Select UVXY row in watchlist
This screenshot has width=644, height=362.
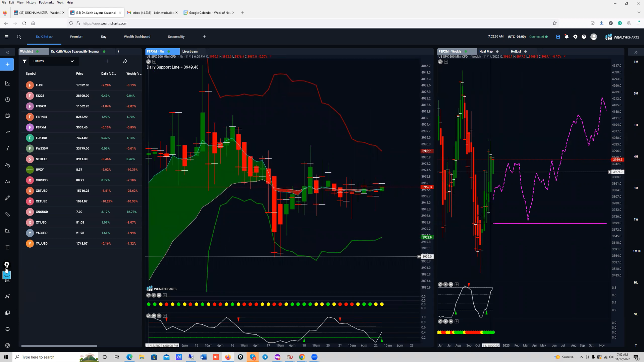click(82, 170)
